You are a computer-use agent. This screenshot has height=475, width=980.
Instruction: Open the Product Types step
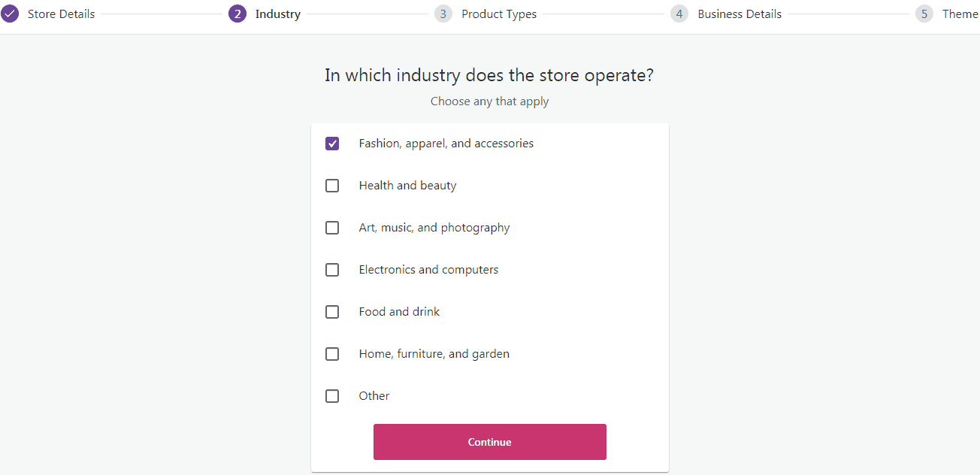tap(499, 14)
